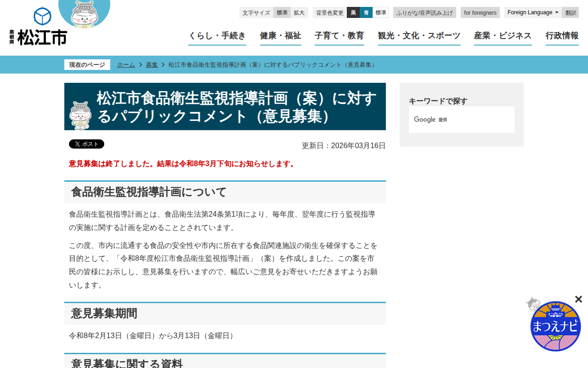Switch background color to 青
This screenshot has height=368, width=588.
(x=366, y=12)
